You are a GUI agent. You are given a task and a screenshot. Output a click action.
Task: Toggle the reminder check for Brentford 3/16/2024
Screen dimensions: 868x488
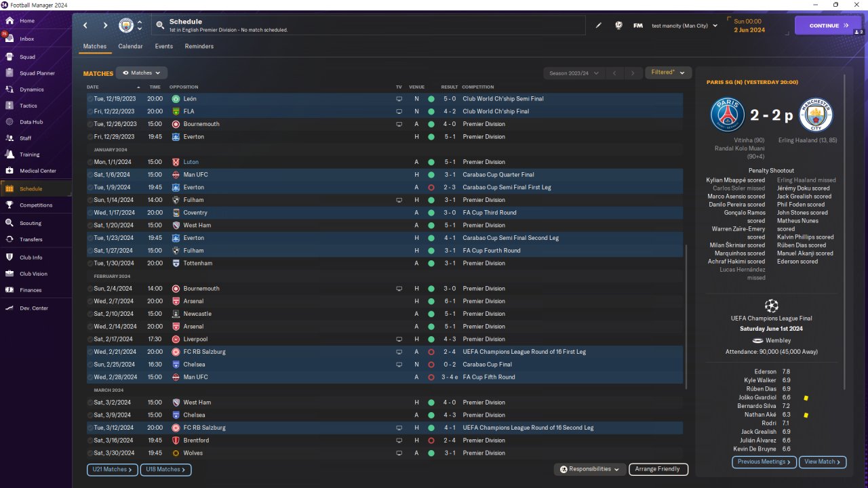point(90,441)
